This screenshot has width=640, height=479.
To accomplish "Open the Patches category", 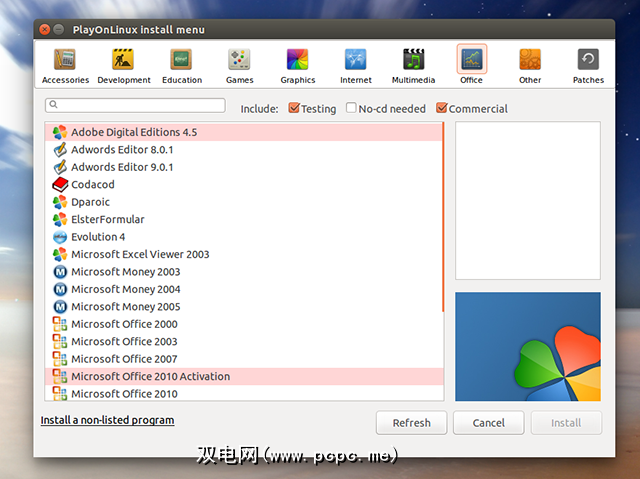I will click(588, 65).
